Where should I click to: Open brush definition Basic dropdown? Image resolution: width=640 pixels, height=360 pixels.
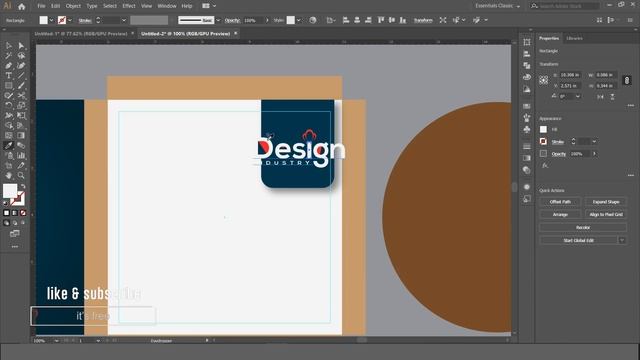click(x=218, y=20)
